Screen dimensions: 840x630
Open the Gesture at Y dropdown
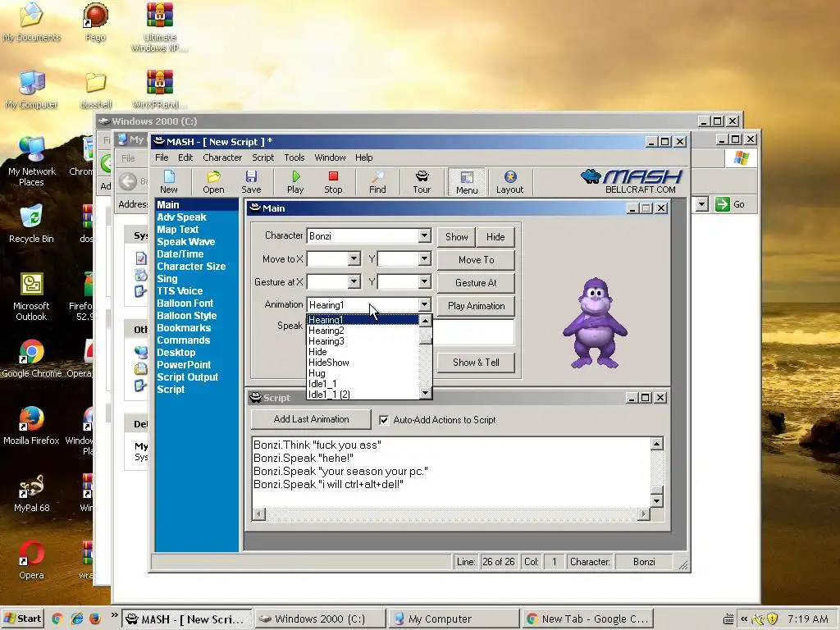point(424,282)
